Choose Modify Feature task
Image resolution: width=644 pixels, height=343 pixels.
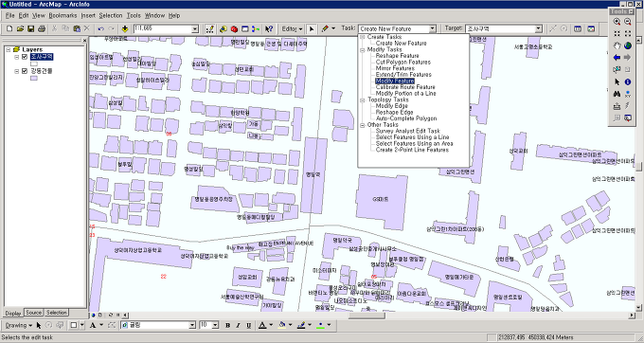[395, 81]
